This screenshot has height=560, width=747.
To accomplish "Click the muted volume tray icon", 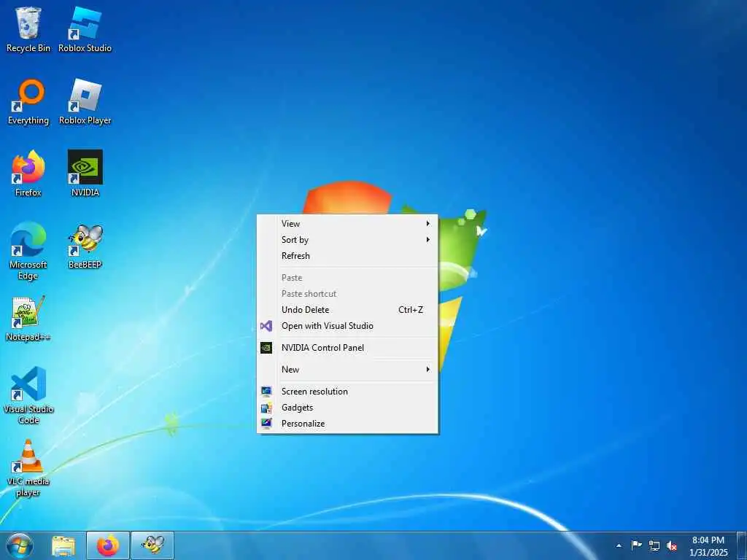I will pyautogui.click(x=672, y=545).
